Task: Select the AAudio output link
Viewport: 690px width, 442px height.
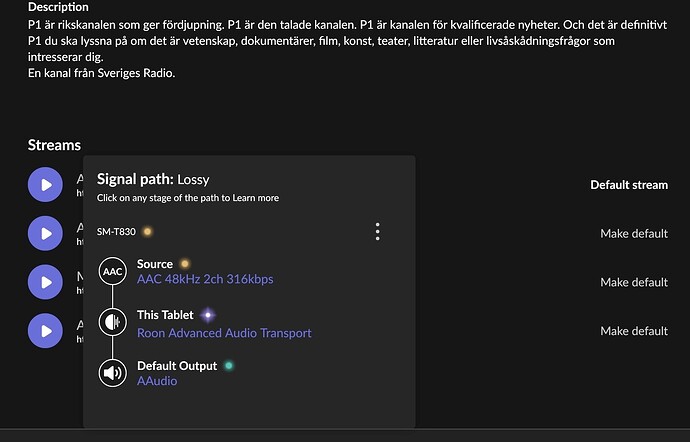Action: 157,381
